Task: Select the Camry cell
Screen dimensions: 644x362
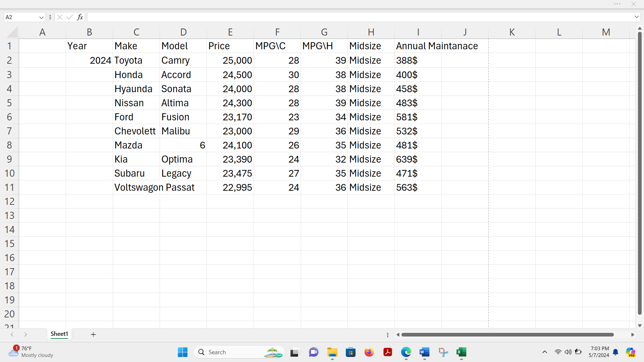Action: tap(183, 60)
